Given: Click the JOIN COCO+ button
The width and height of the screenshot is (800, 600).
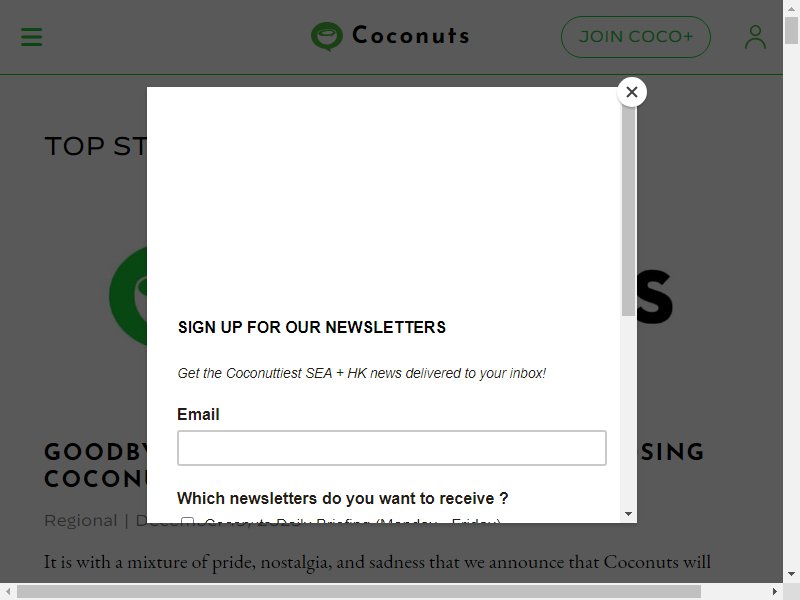Looking at the screenshot, I should point(636,37).
